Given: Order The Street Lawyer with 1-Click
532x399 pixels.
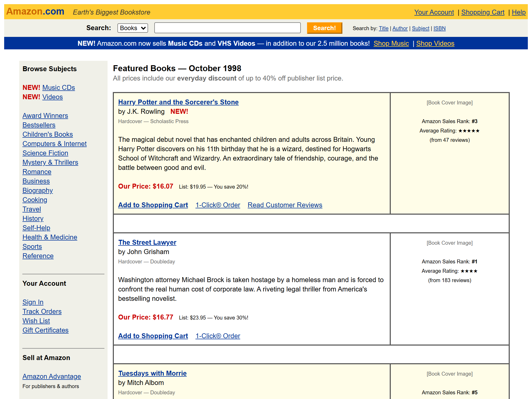Looking at the screenshot, I should [218, 336].
